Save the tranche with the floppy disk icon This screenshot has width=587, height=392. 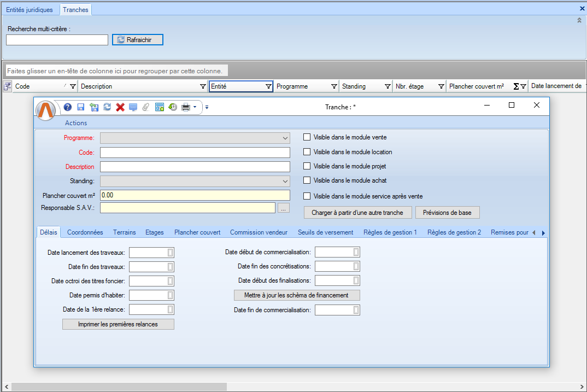81,107
